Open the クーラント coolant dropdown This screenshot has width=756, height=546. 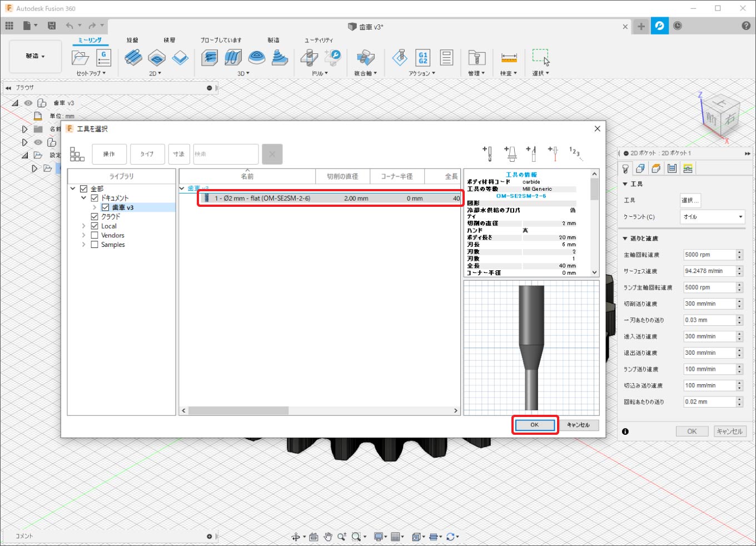click(x=713, y=217)
